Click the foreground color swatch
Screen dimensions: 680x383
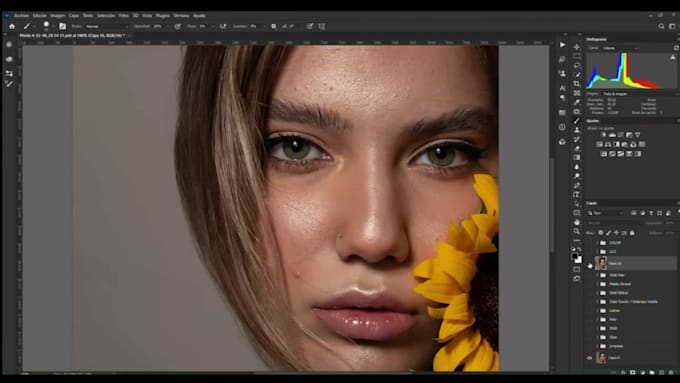(x=575, y=257)
